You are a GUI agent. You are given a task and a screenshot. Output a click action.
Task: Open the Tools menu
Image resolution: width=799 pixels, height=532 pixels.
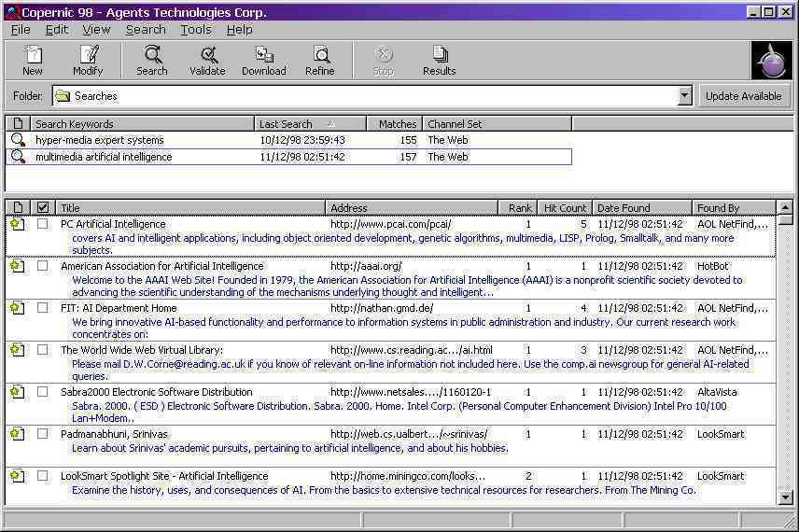coord(196,30)
